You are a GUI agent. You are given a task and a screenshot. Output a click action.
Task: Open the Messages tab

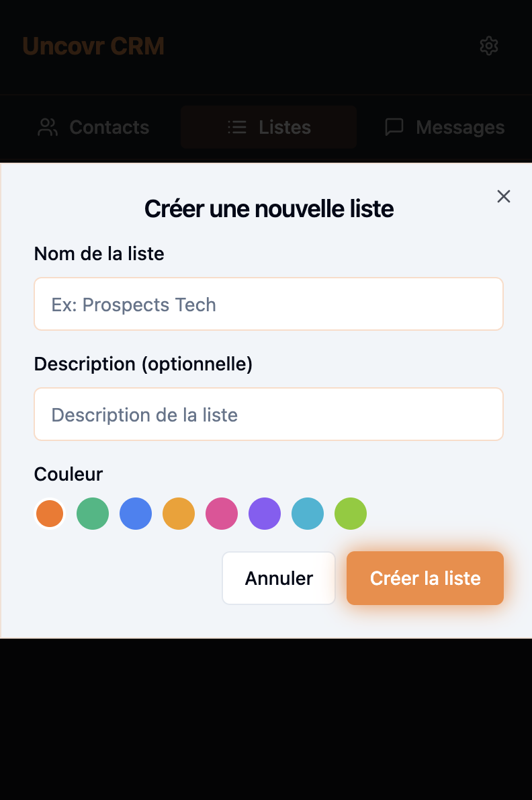pos(445,127)
